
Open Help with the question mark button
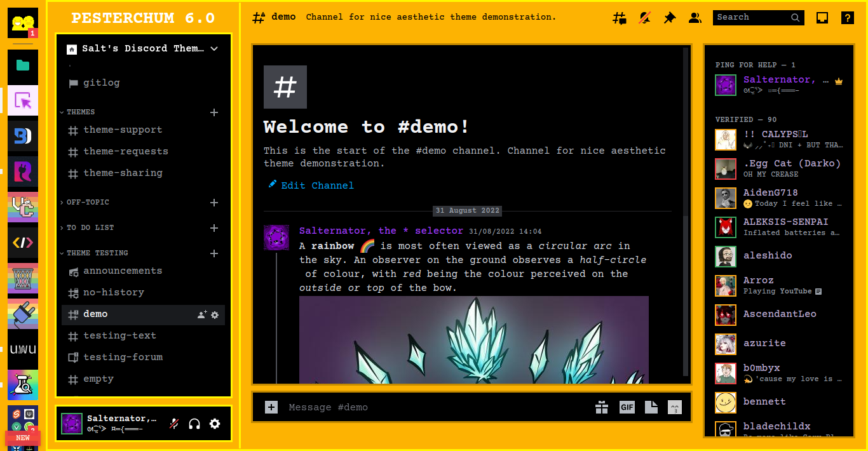point(848,17)
